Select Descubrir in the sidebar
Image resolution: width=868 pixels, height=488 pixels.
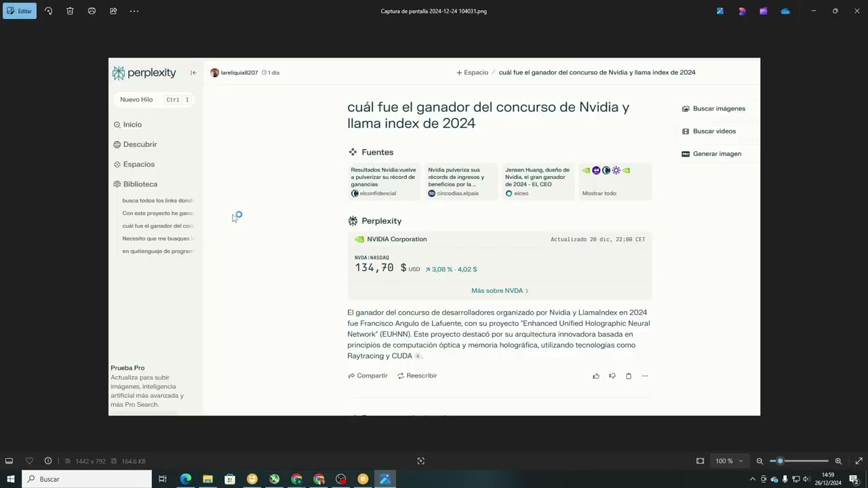(135, 144)
